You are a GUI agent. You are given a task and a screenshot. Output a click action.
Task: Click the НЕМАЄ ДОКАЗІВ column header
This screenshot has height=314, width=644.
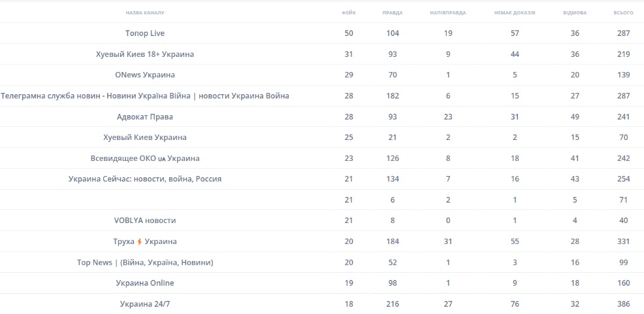pos(515,12)
